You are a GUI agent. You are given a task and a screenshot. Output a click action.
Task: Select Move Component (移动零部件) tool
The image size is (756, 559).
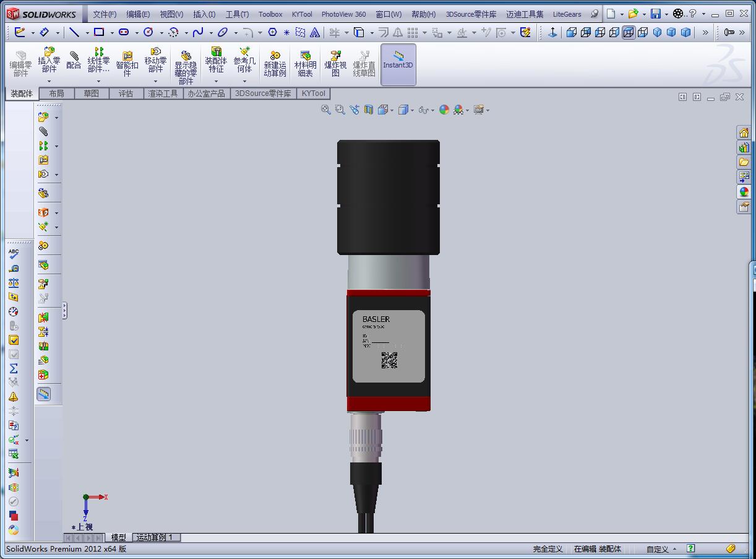[x=155, y=61]
